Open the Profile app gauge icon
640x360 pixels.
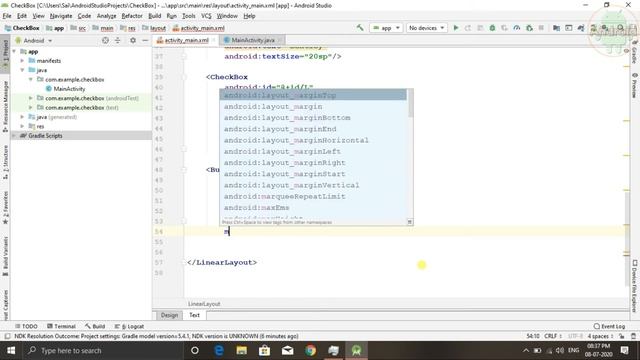click(517, 28)
